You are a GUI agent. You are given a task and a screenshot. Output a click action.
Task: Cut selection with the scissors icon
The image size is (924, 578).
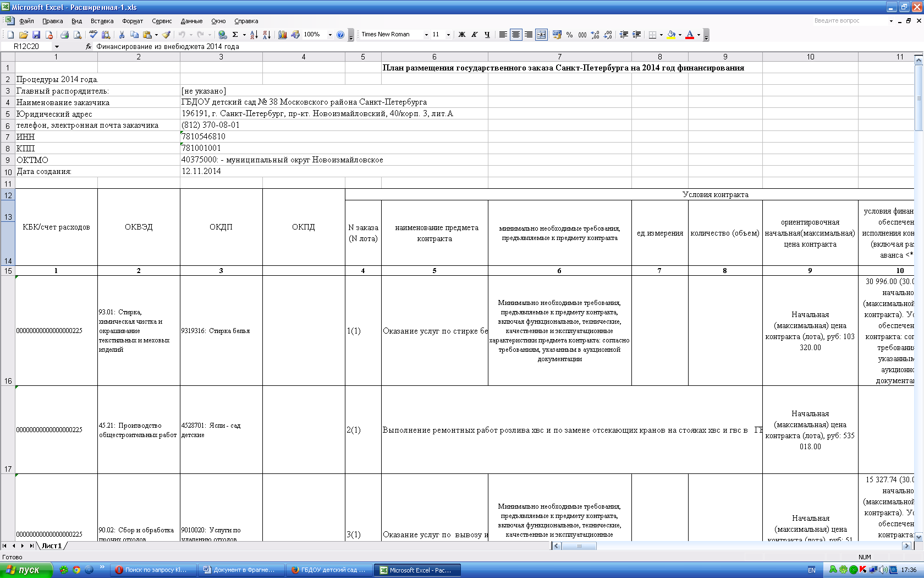122,35
